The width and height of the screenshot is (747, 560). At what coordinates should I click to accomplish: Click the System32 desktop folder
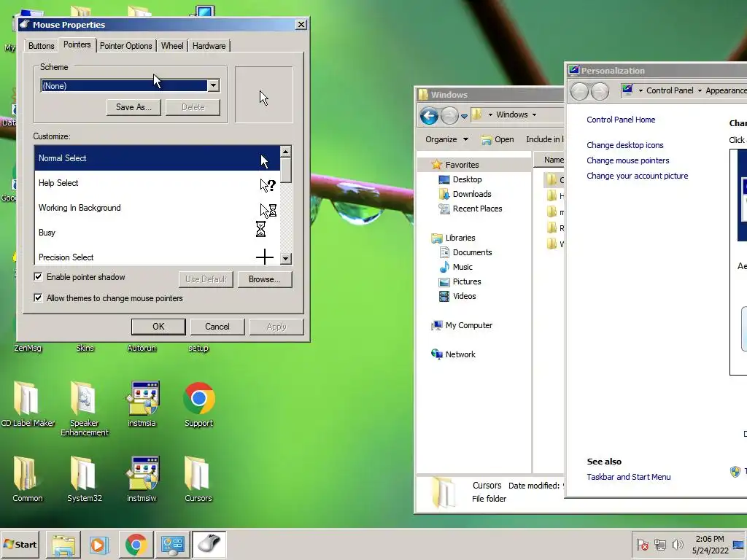tap(85, 479)
